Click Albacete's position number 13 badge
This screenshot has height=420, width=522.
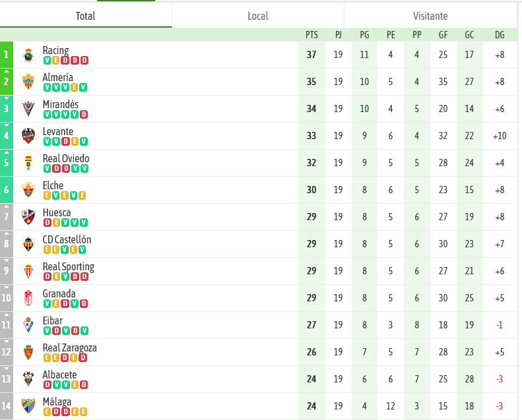tap(7, 379)
